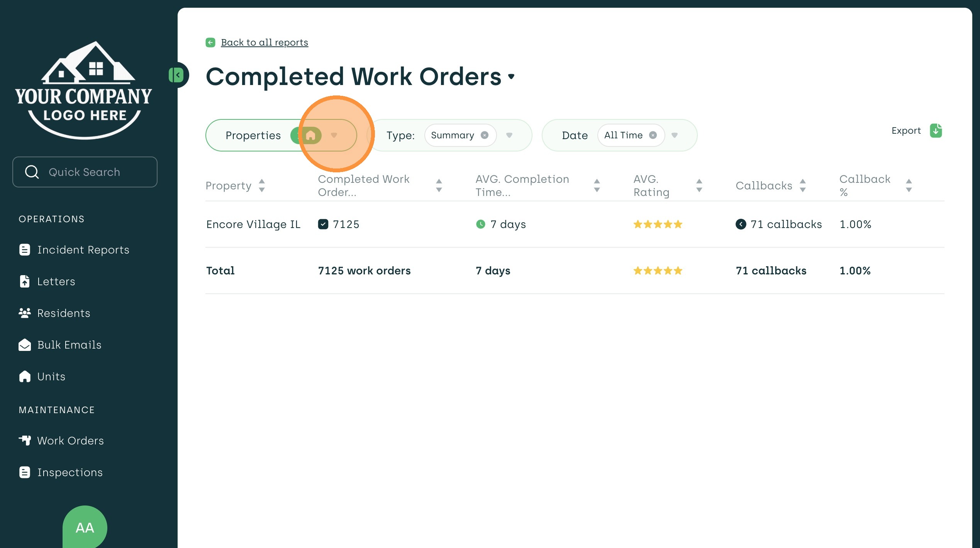Screen dimensions: 980x548
Task: Click the AA user avatar button
Action: [85, 528]
